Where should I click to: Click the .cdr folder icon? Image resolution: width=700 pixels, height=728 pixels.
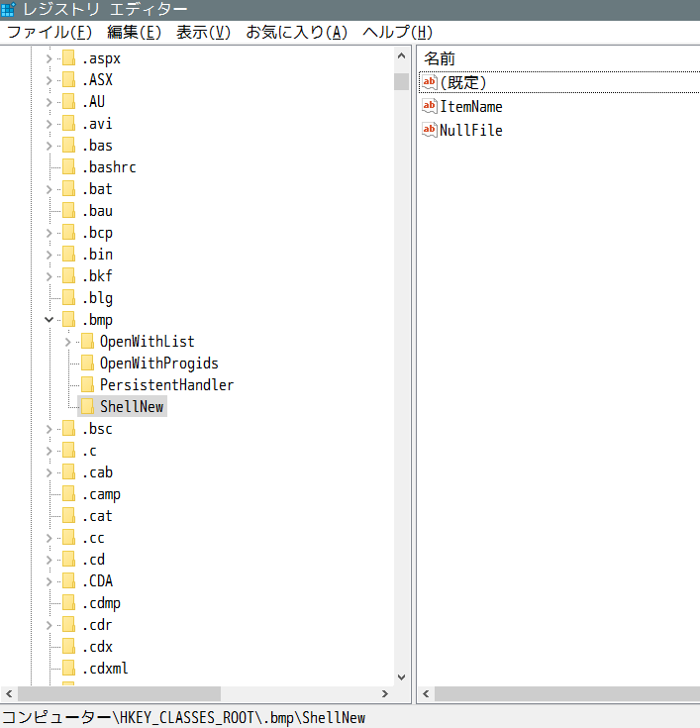(x=68, y=625)
